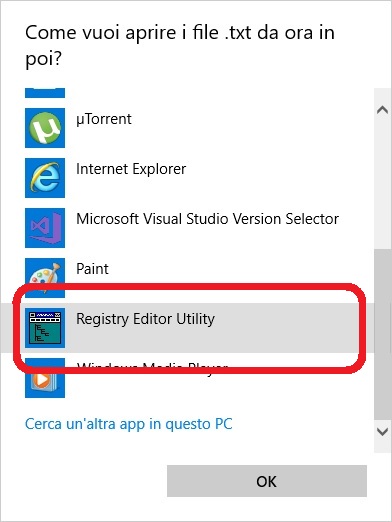Click the app list scrollbar thumb
Screen dimensions: 392x522
pyautogui.click(x=382, y=335)
